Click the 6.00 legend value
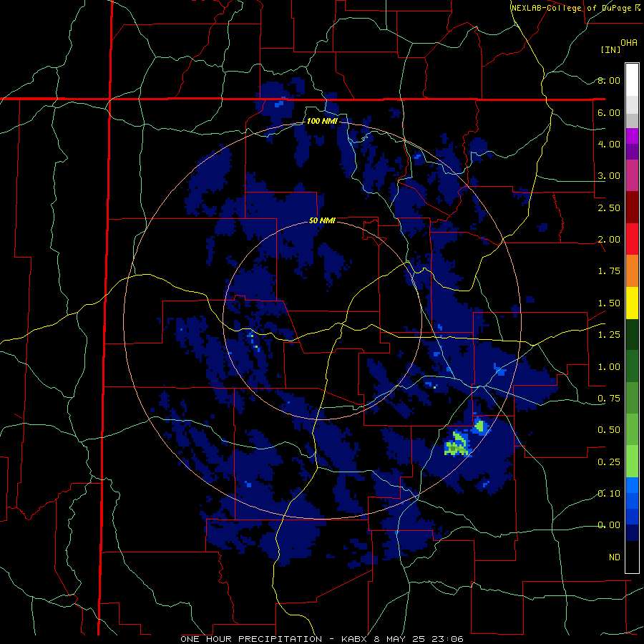 click(609, 112)
